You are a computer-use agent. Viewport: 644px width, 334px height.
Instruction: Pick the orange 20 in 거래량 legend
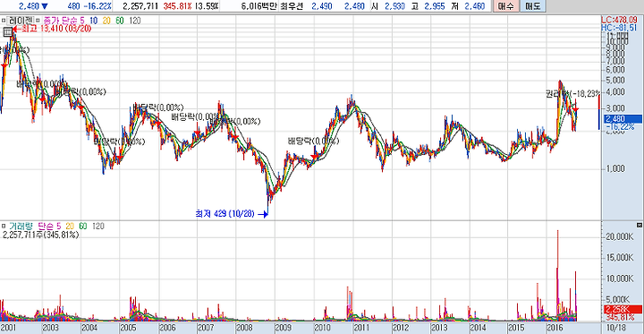click(x=70, y=226)
